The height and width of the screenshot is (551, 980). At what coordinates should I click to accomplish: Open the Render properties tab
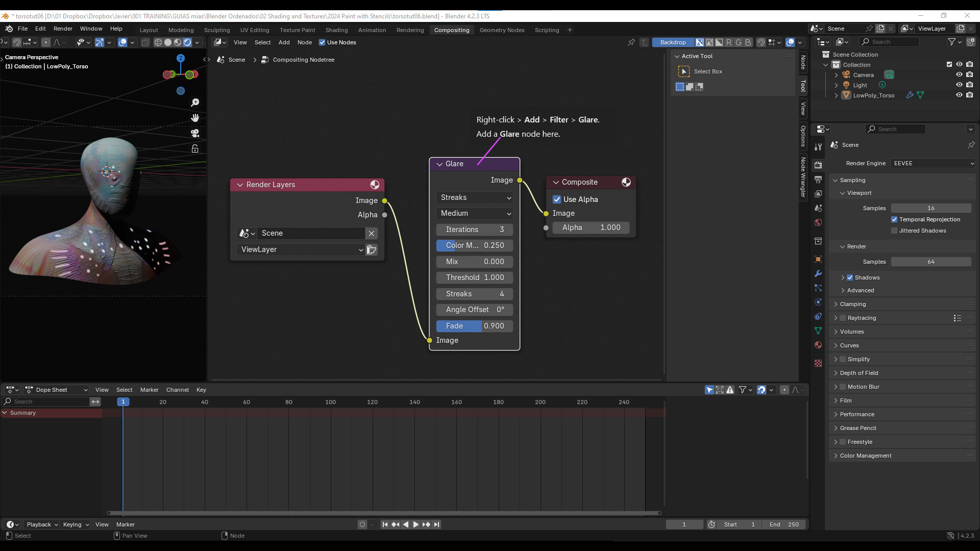[818, 165]
